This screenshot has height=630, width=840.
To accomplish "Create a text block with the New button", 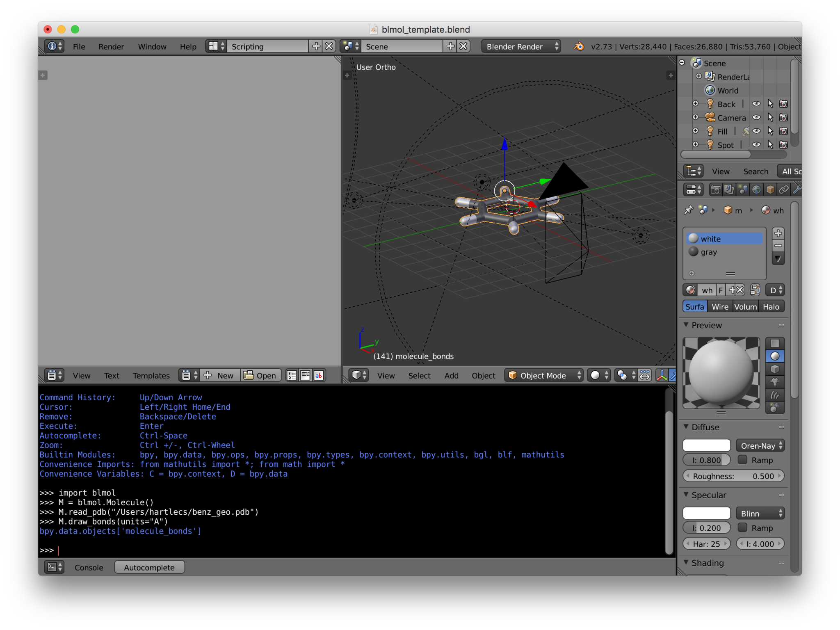I will (220, 375).
